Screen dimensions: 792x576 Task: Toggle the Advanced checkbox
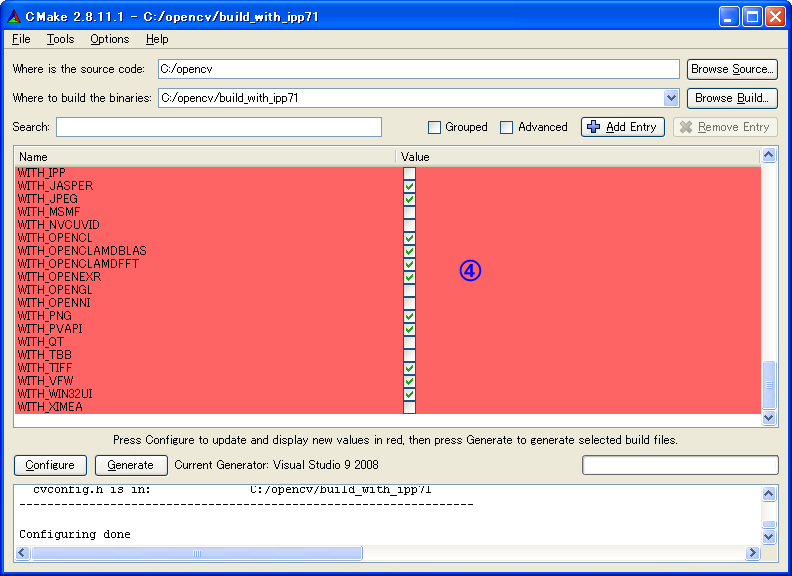click(507, 127)
